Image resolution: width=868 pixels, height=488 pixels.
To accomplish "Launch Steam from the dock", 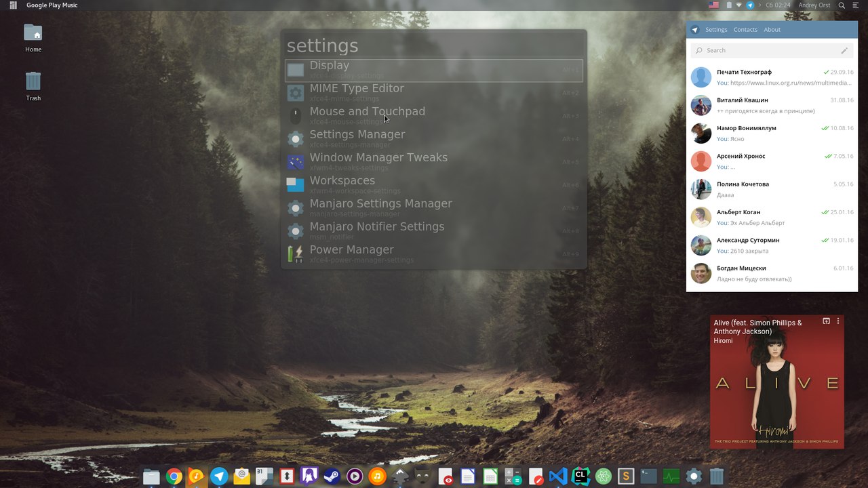I will 331,476.
